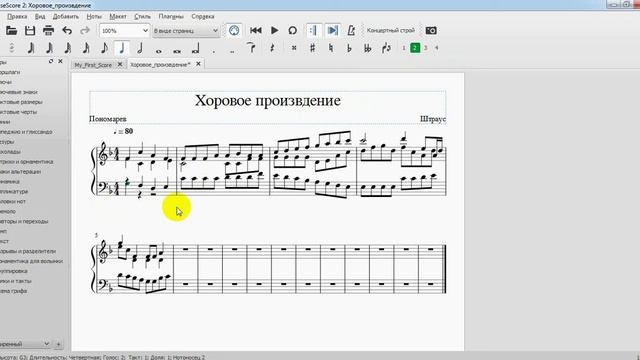Open the Справка menu

[203, 16]
